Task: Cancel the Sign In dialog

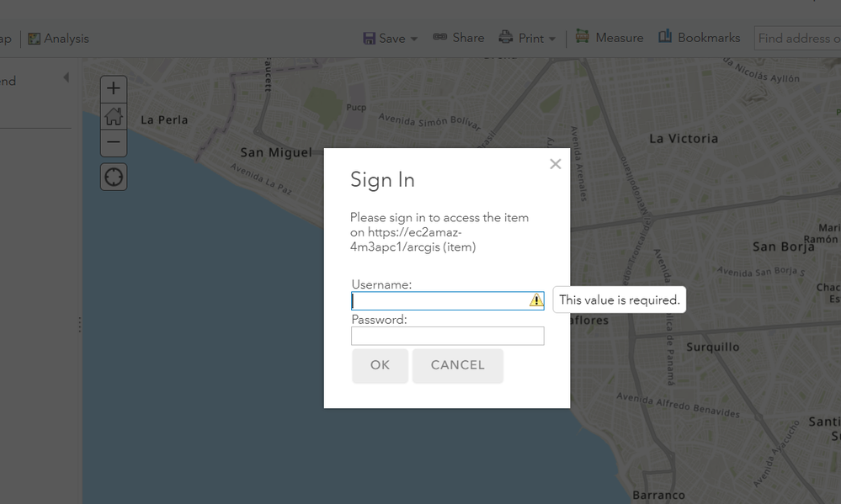Action: (x=457, y=366)
